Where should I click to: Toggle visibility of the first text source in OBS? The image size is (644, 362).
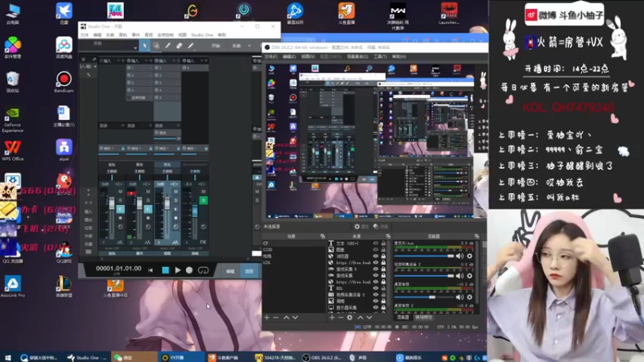tap(375, 244)
